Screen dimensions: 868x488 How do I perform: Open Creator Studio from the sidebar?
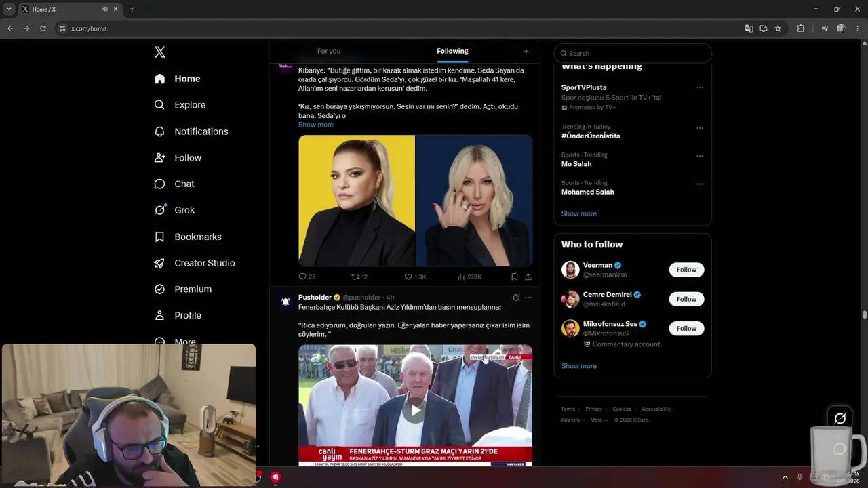[x=195, y=263]
